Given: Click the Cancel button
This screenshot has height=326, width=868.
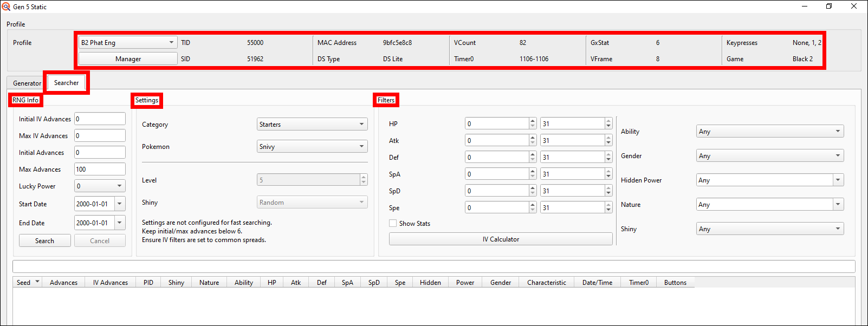Looking at the screenshot, I should click(x=100, y=240).
